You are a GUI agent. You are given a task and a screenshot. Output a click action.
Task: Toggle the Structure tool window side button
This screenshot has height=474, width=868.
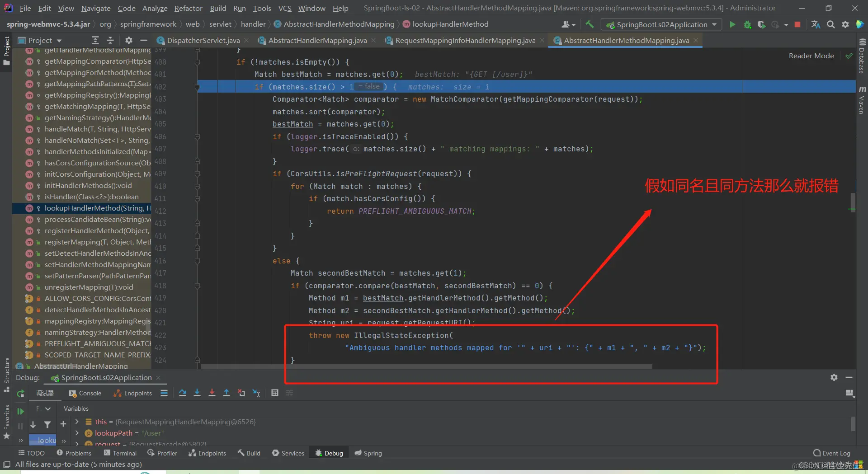point(6,375)
